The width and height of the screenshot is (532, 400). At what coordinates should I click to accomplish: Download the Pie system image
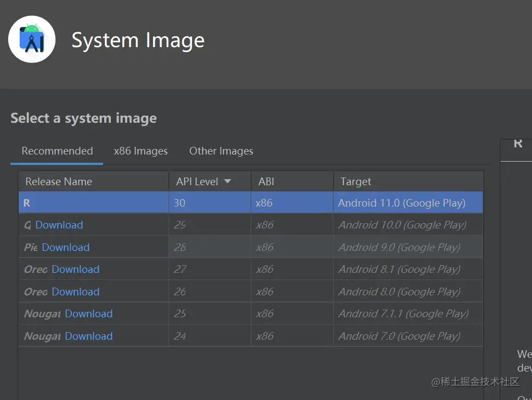pyautogui.click(x=66, y=247)
